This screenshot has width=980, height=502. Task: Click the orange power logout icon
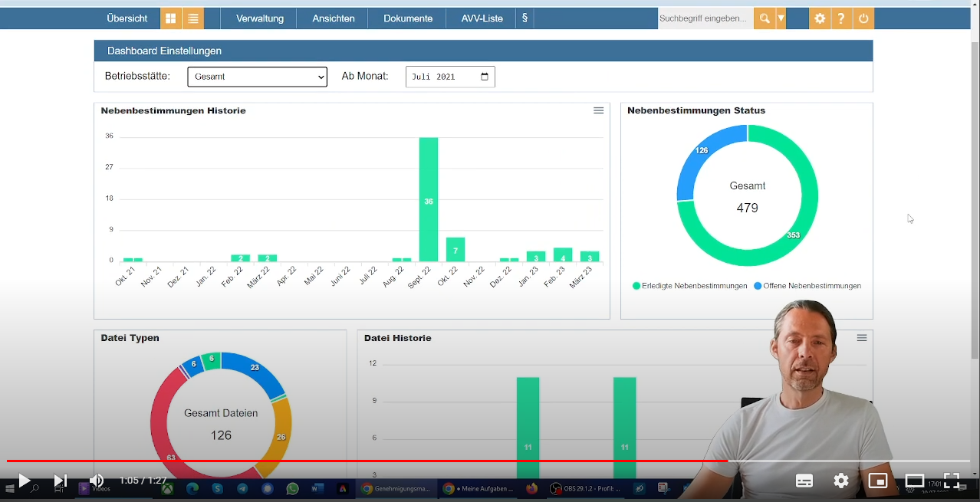point(863,18)
